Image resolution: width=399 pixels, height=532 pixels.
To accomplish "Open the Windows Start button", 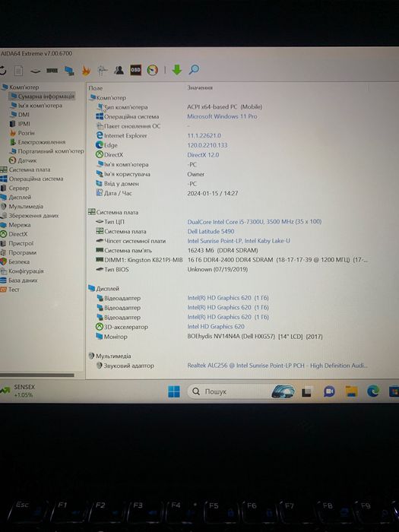I will (174, 391).
